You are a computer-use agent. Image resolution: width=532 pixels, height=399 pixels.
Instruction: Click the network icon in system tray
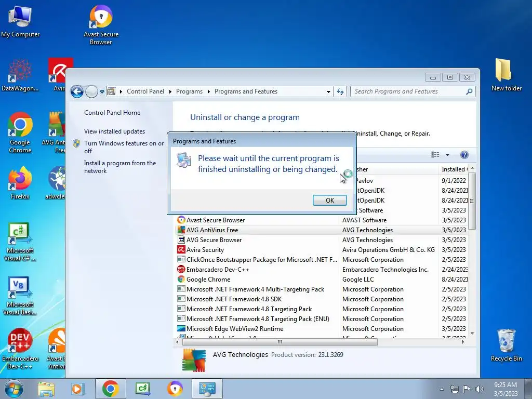point(454,389)
